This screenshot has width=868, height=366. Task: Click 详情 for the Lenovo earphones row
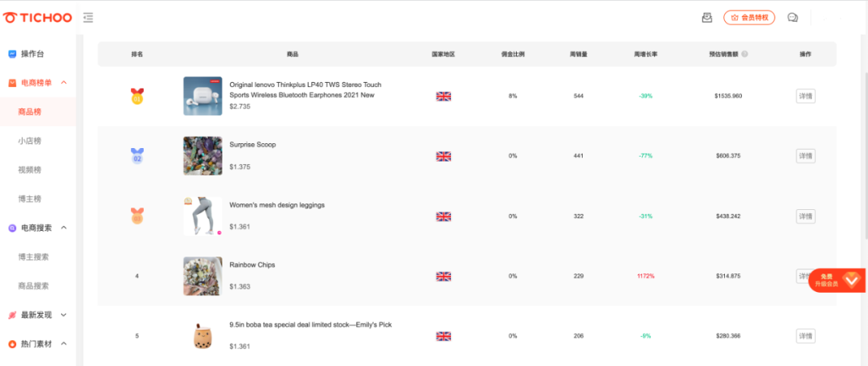point(805,97)
